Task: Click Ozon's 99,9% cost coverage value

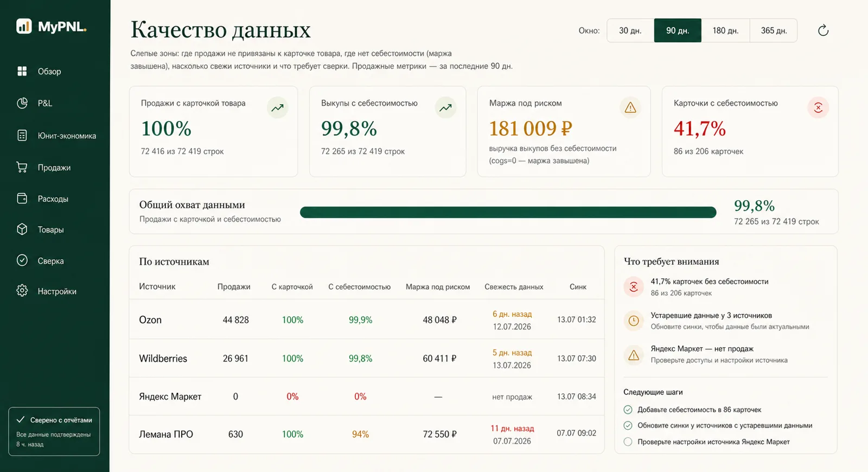Action: coord(360,320)
